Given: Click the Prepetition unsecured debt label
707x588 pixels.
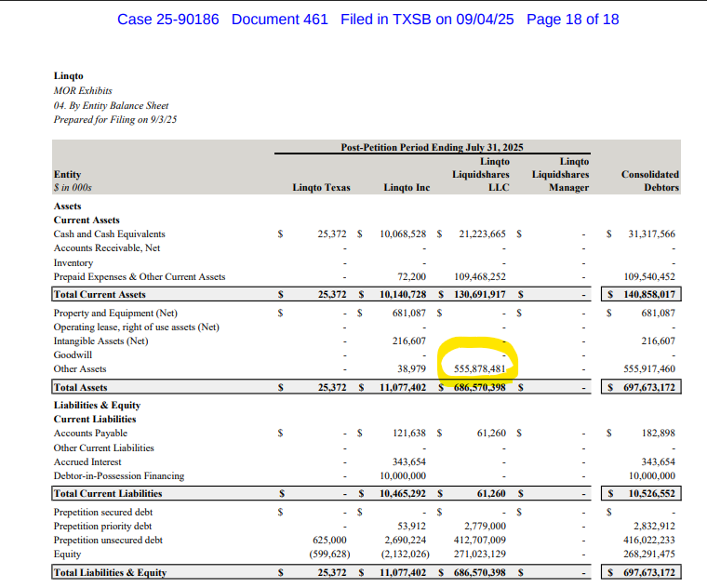Looking at the screenshot, I should click(x=108, y=541).
